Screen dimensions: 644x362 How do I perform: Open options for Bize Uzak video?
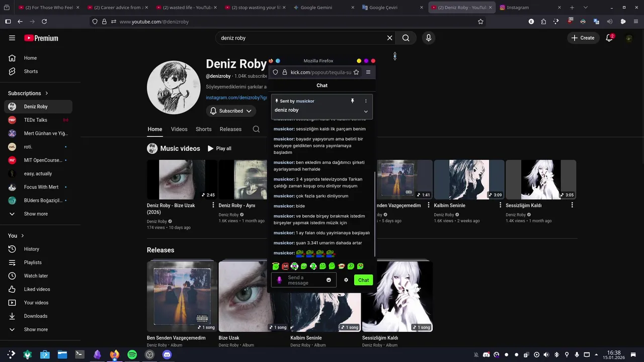213,205
